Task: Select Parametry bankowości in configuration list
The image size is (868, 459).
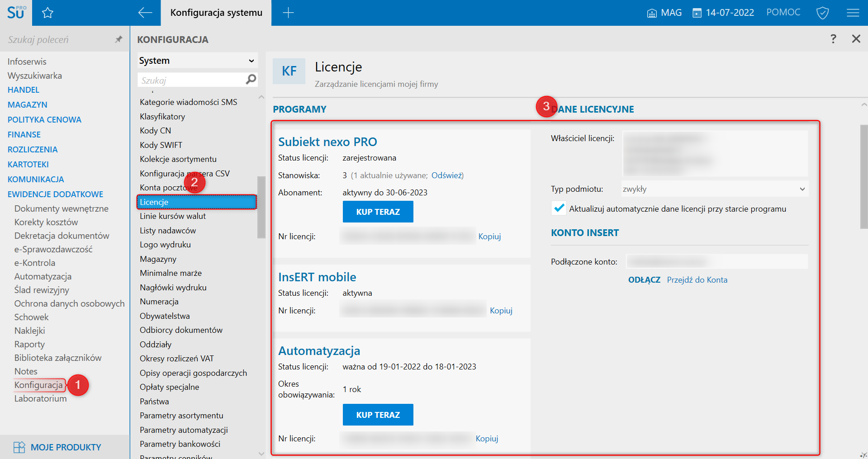Action: pos(180,444)
